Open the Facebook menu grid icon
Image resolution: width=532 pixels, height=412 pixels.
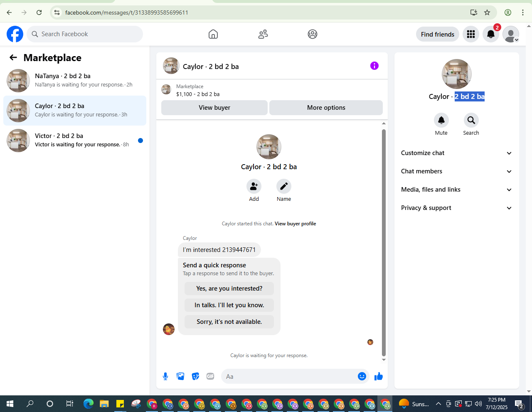pos(471,34)
